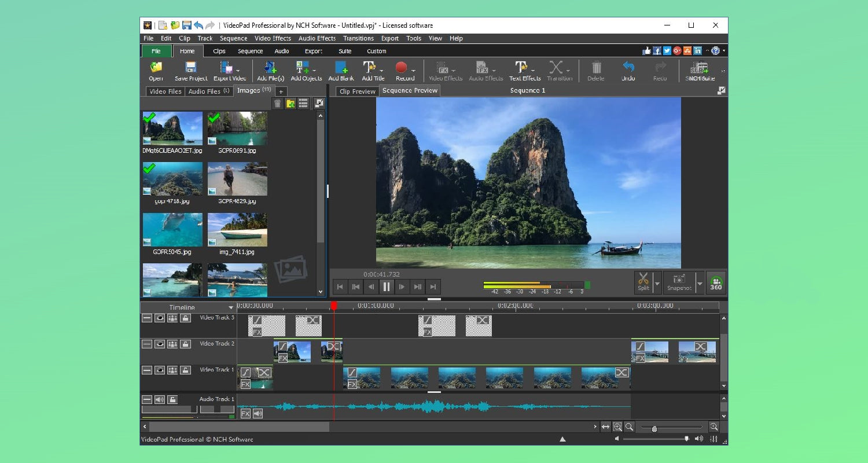Click the timeline zoom slider handle
Image resolution: width=868 pixels, height=463 pixels.
[654, 429]
